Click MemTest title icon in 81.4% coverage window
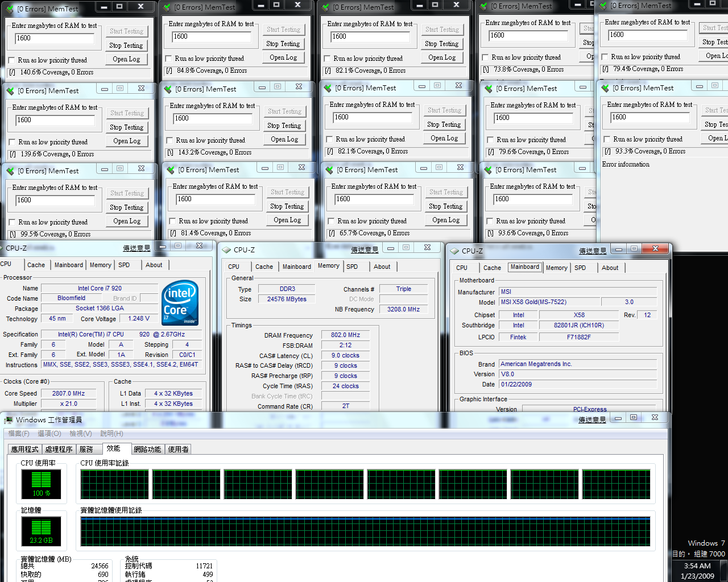Image resolution: width=728 pixels, height=582 pixels. (x=171, y=170)
